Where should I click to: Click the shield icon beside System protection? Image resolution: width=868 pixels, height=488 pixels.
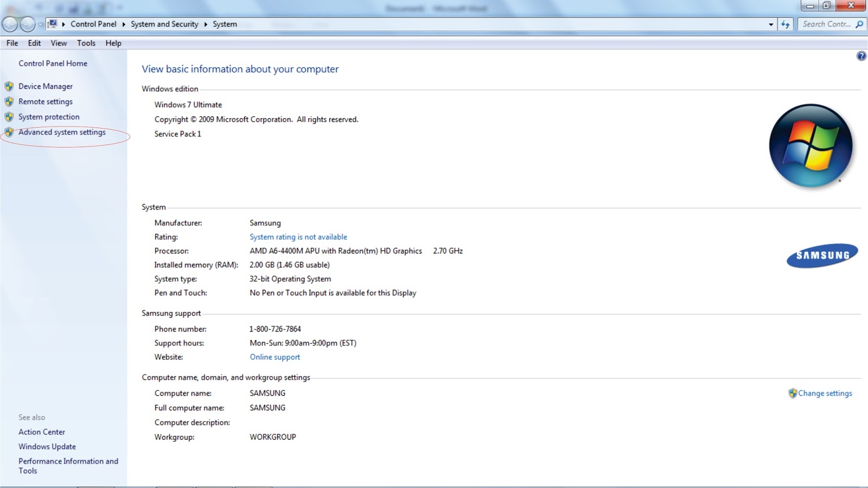coord(9,117)
